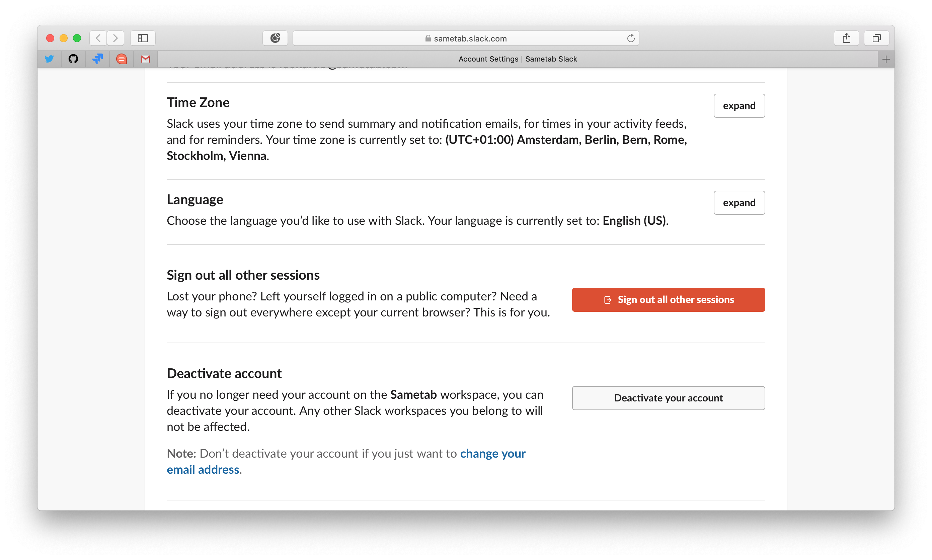932x560 pixels.
Task: Click the sametab.slack.com address bar
Action: click(466, 38)
